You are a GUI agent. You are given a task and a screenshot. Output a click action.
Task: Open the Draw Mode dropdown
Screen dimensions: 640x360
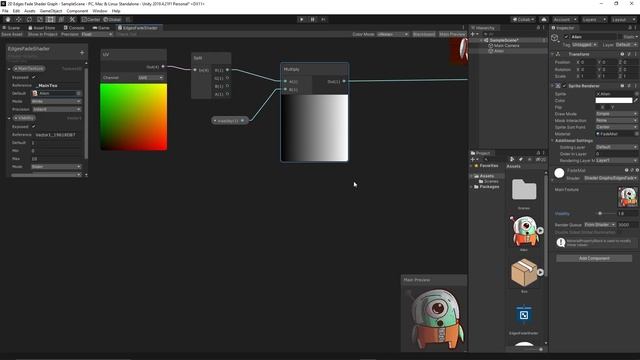pyautogui.click(x=616, y=114)
